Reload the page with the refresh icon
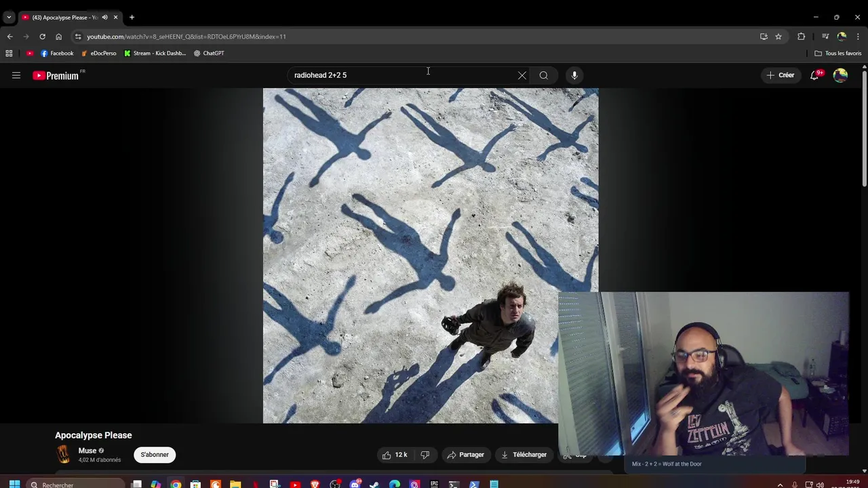The image size is (868, 488). pos(42,37)
